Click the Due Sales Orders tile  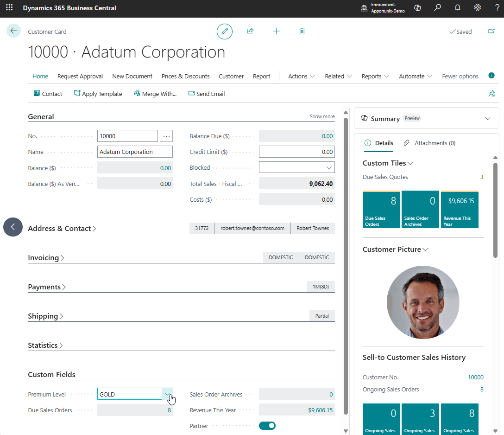381,210
